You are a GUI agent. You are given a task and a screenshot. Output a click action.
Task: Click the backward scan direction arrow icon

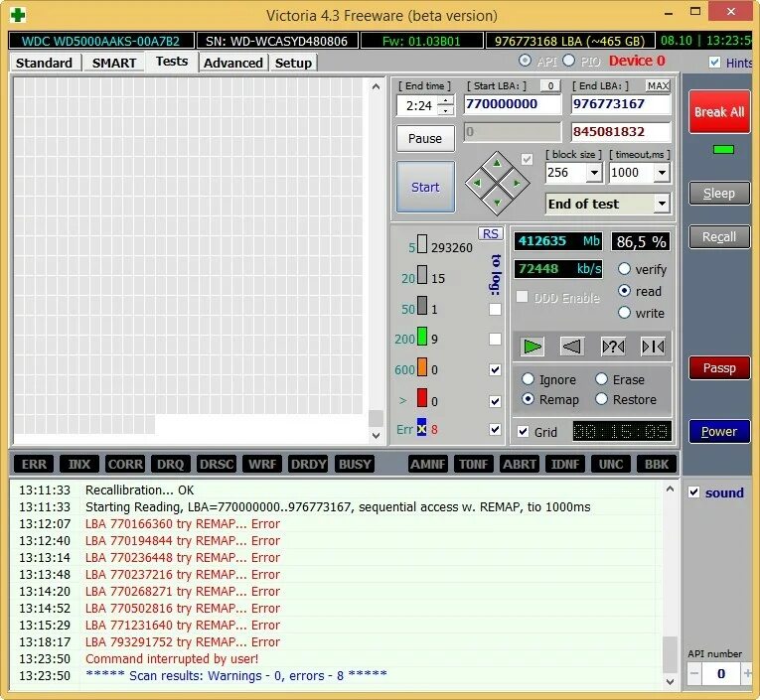pyautogui.click(x=572, y=347)
